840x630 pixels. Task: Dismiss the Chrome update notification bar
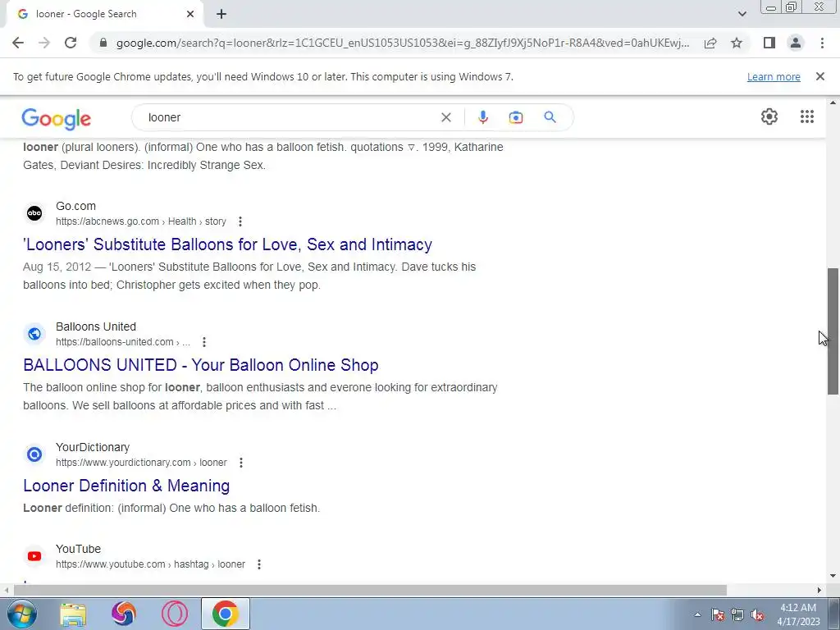[819, 76]
